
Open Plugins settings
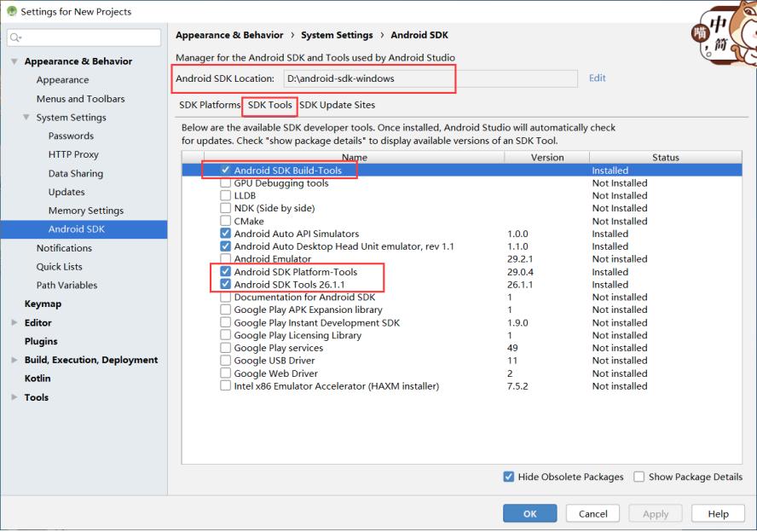41,341
